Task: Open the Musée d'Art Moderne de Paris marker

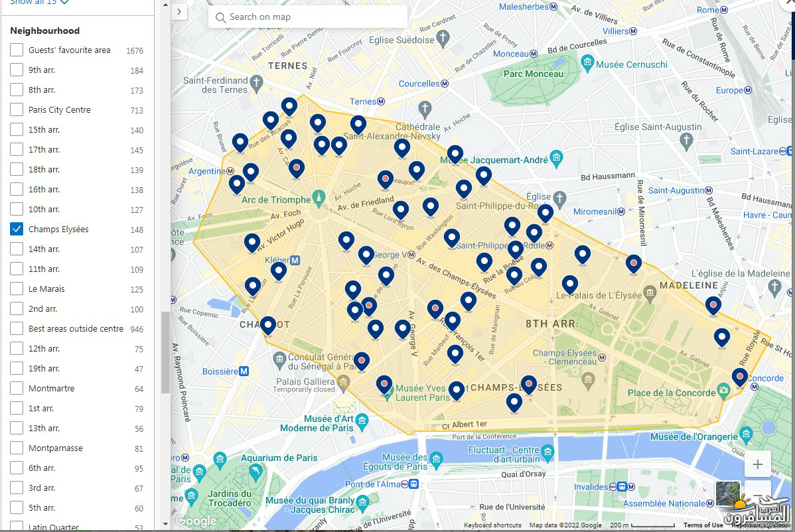Action: pyautogui.click(x=362, y=421)
